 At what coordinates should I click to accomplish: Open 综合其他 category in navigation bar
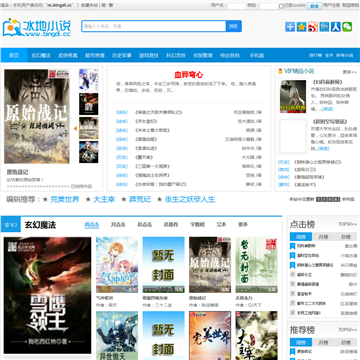(x=230, y=55)
